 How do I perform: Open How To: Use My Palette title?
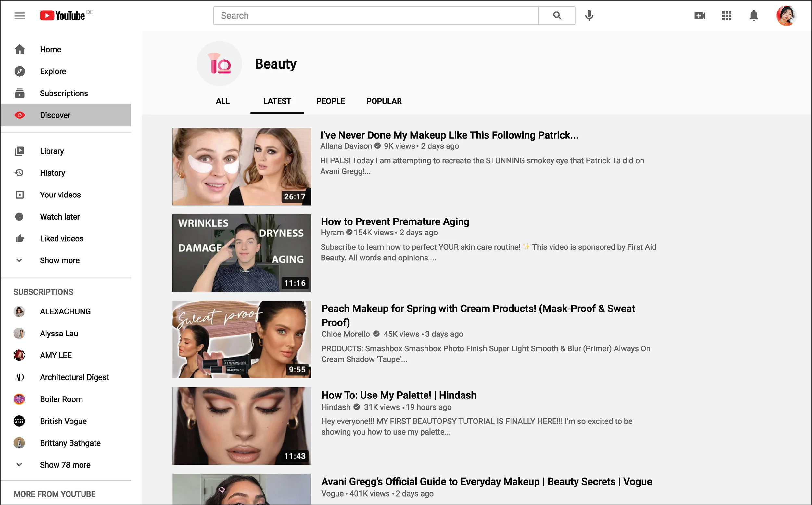399,395
